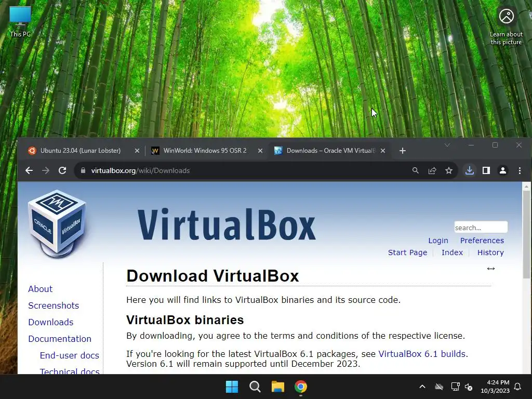This screenshot has width=532, height=399.
Task: Open the Preferences link
Action: tap(482, 241)
